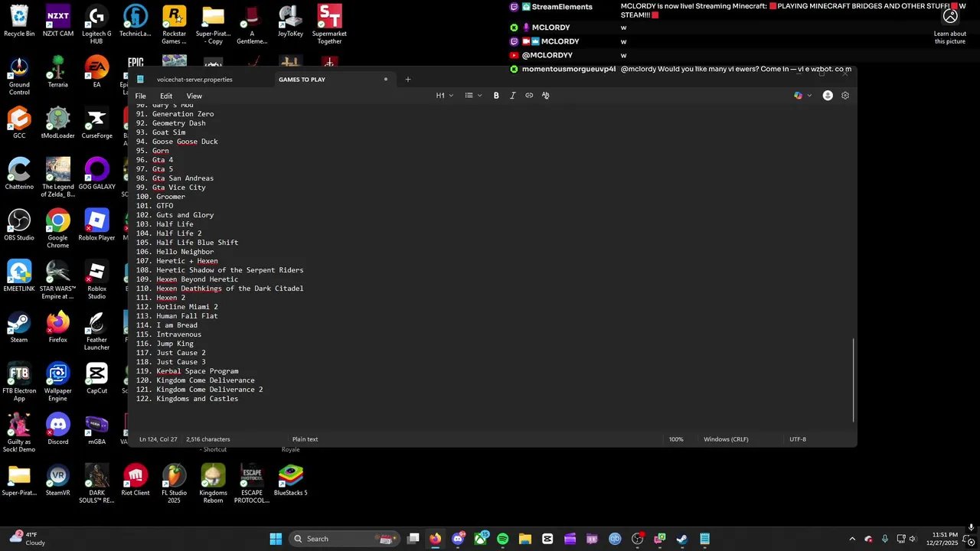Select the NZXT CAM desktop icon

point(58,21)
